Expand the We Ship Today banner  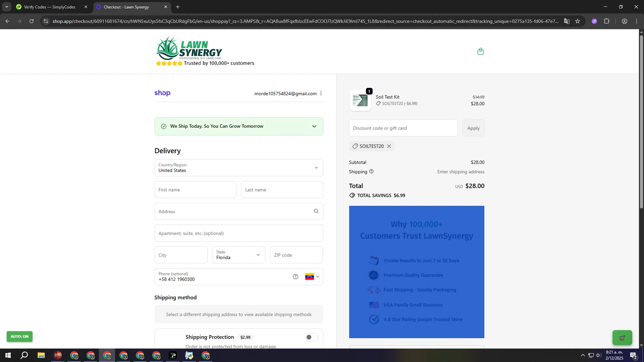(x=314, y=127)
